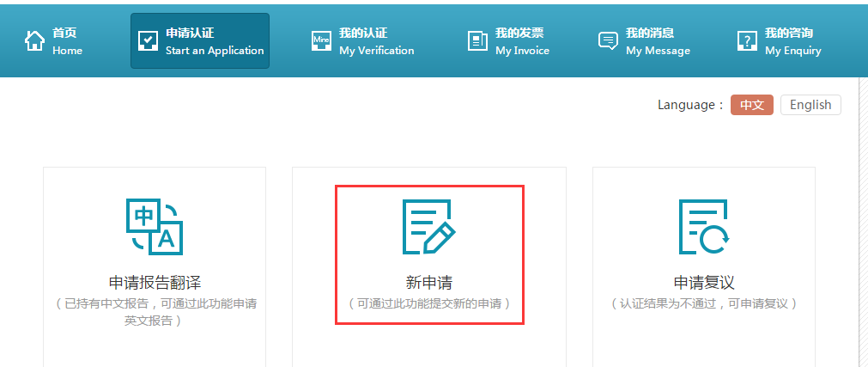The image size is (868, 367).
Task: Click the new application pencil document icon
Action: [x=428, y=227]
